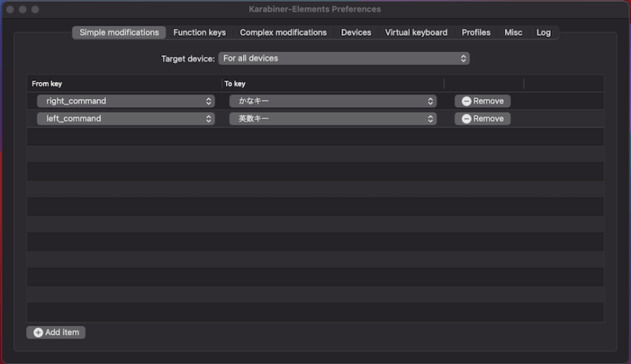
Task: Minimize the Karabiner-Elements Preferences window
Action: click(23, 9)
